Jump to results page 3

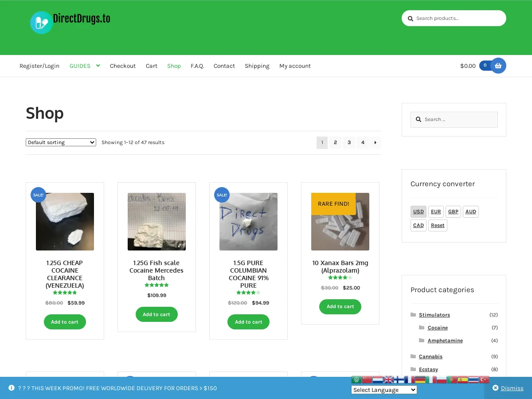[x=349, y=142]
